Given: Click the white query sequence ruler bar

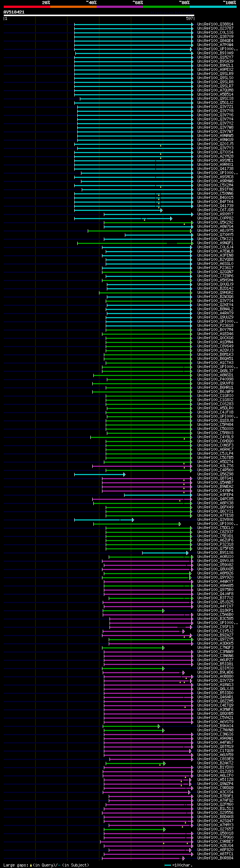Looking at the screenshot, I should tap(99, 15).
